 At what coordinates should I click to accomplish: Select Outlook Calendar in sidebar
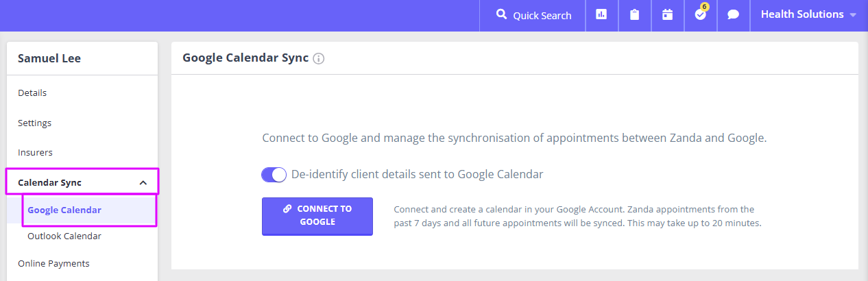(64, 236)
